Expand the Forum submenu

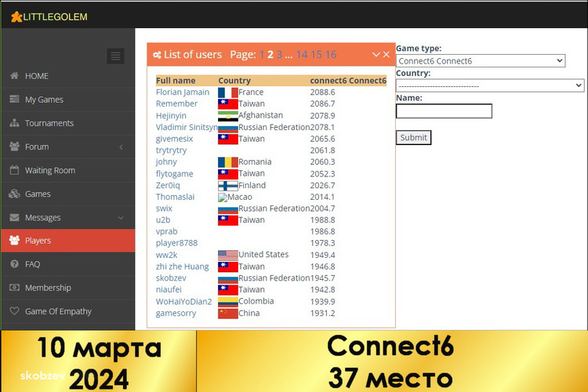[x=121, y=147]
